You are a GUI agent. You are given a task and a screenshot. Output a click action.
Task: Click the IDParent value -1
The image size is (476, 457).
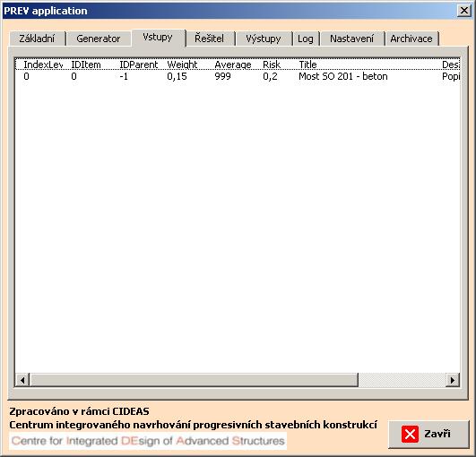(x=124, y=76)
